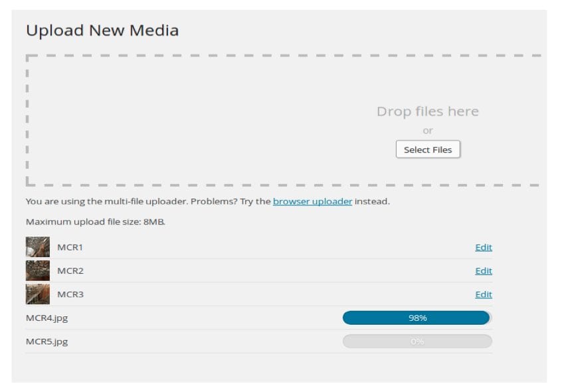Click the MCR2 image thumbnail

[38, 270]
